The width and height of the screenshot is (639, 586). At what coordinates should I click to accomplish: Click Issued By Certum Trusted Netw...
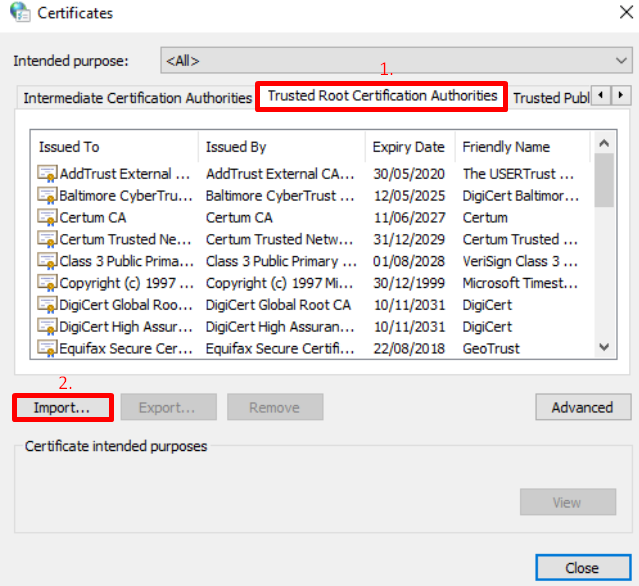tap(279, 239)
